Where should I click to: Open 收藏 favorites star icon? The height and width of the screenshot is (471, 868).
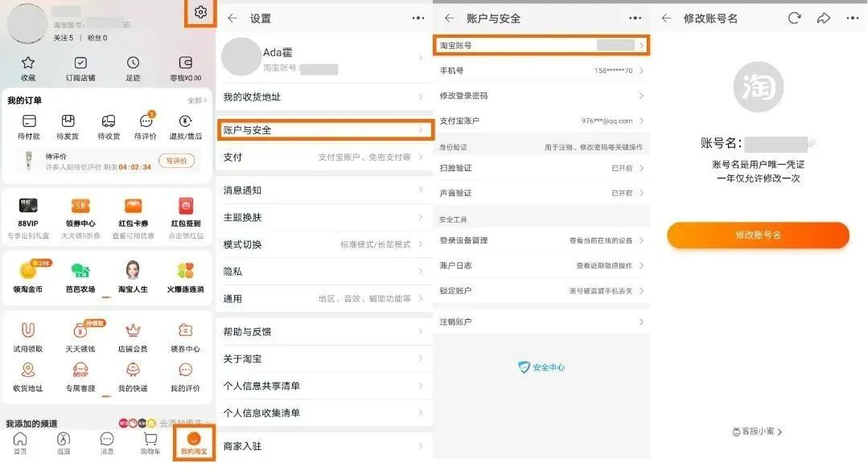(27, 63)
